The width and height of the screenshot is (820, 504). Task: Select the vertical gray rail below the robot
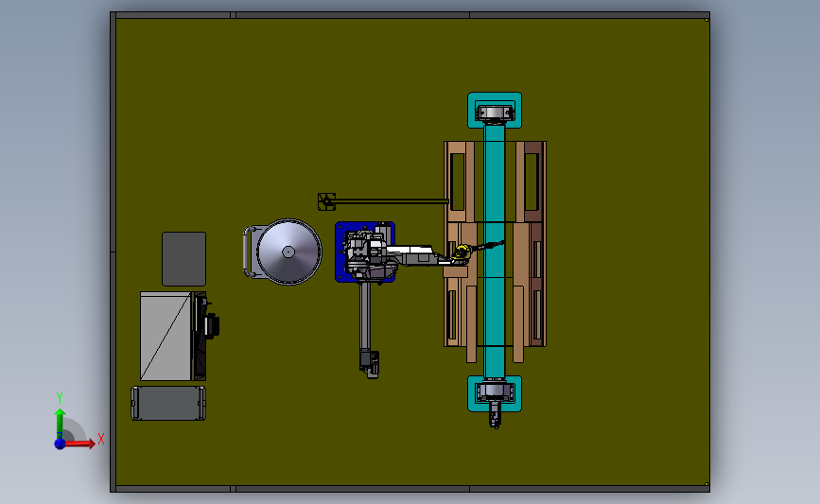(x=364, y=317)
